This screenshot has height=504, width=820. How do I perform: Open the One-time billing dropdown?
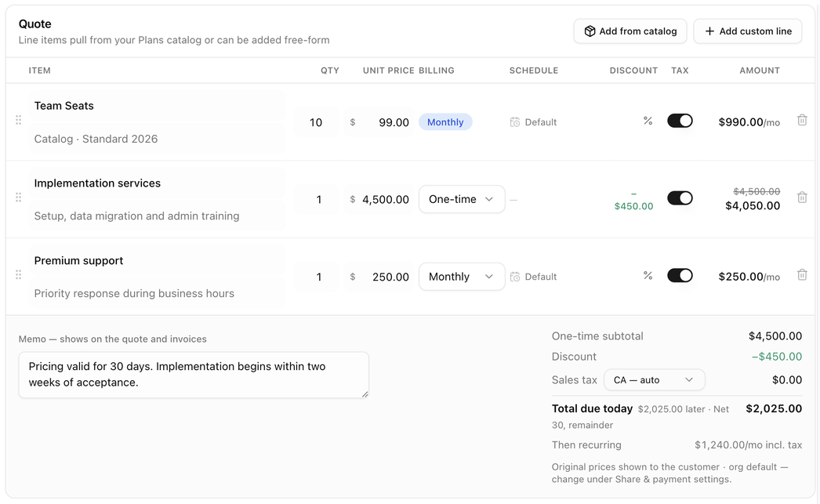point(462,199)
